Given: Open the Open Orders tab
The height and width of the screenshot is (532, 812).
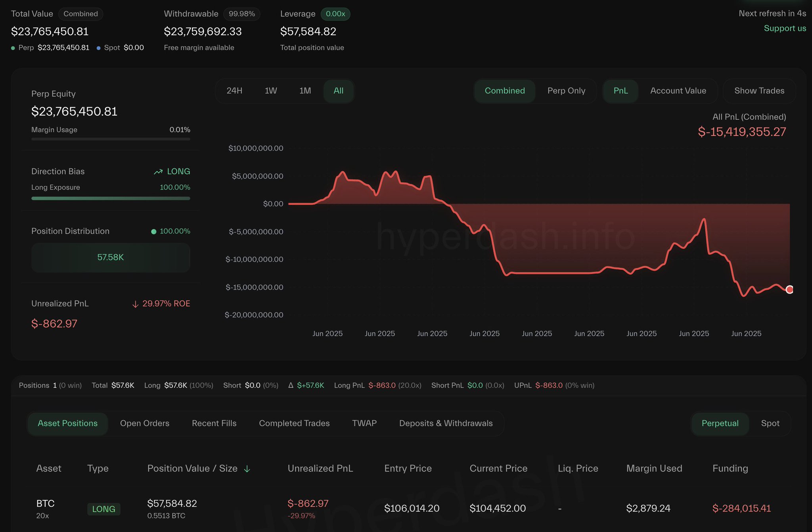Looking at the screenshot, I should coord(145,423).
